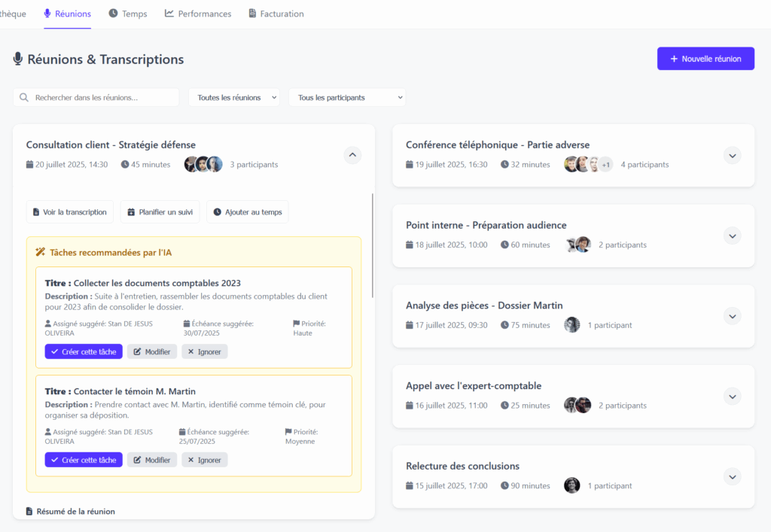Click the clock icon beside 45 minutes
Image resolution: width=771 pixels, height=532 pixels.
coord(125,165)
